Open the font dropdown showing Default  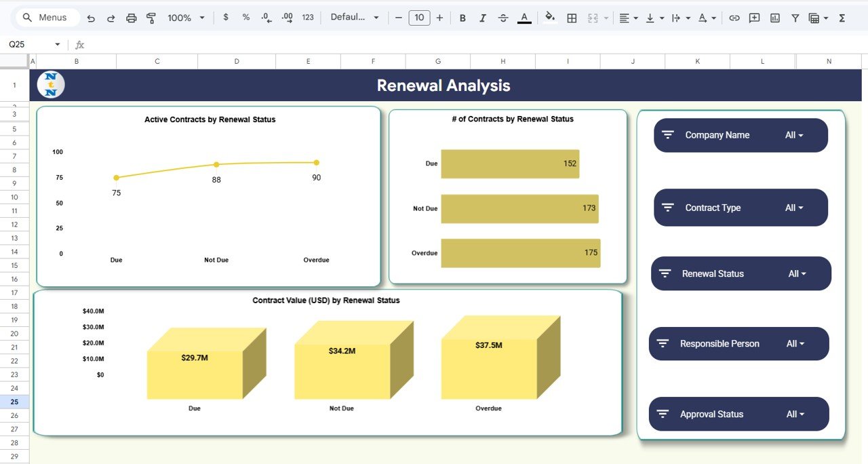(354, 18)
